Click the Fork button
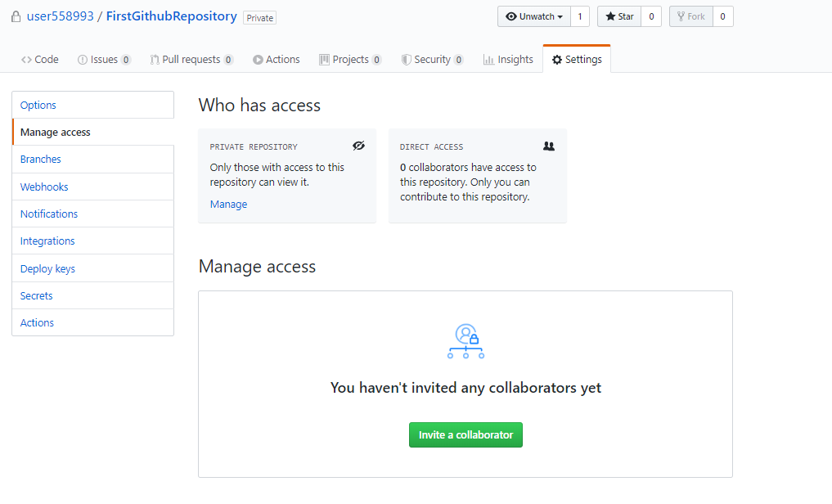 (691, 16)
